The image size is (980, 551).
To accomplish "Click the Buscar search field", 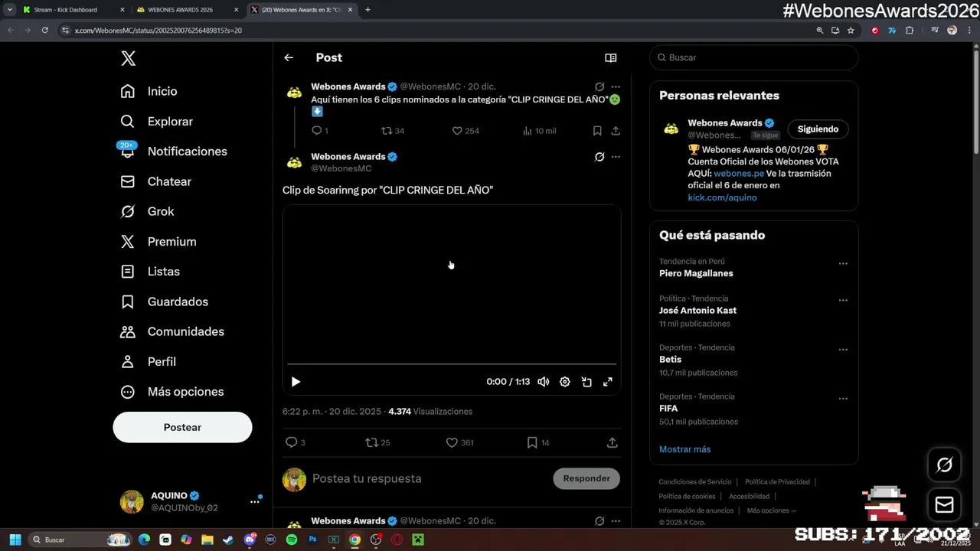I will coord(754,57).
